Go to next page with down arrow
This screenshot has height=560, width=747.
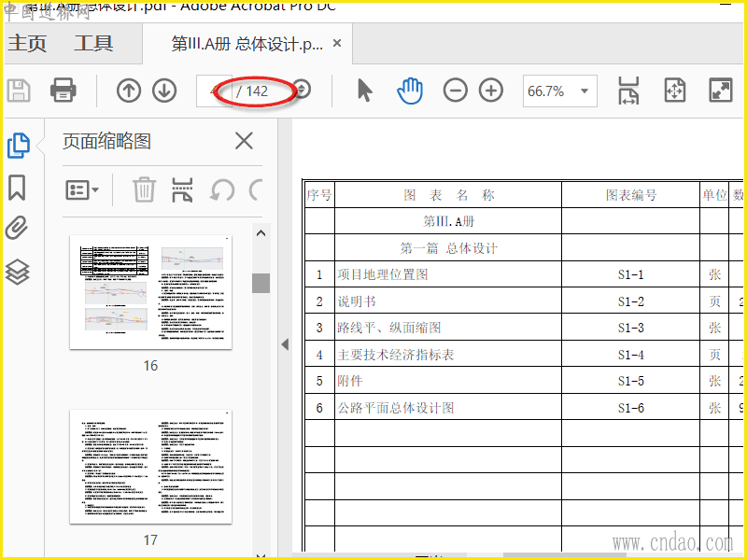(x=164, y=91)
